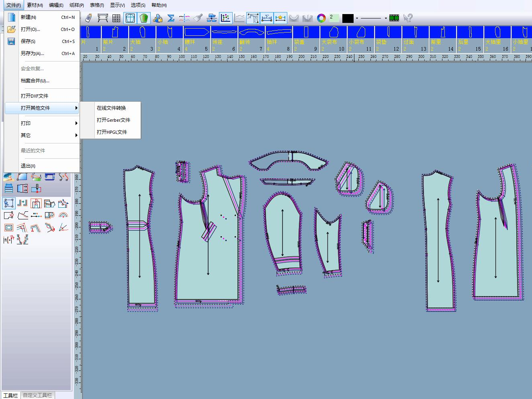Choose 档案合并(U)... menu entry

tap(42, 81)
